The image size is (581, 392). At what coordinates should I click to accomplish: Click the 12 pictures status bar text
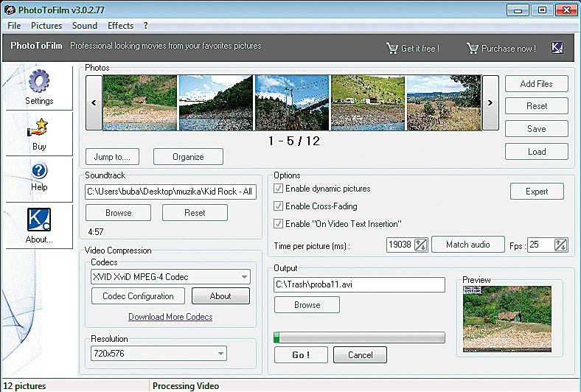tap(24, 386)
